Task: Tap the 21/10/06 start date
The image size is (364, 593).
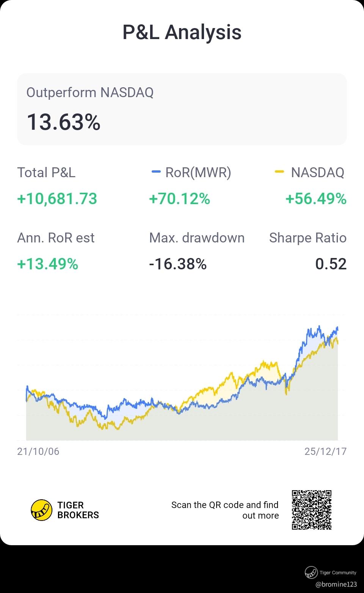Action: [x=38, y=451]
